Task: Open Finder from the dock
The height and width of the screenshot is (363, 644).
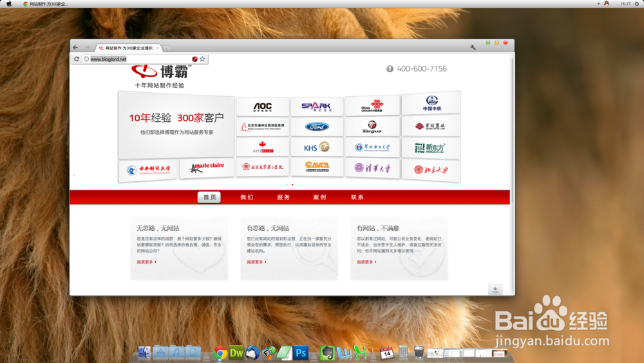Action: click(x=144, y=352)
